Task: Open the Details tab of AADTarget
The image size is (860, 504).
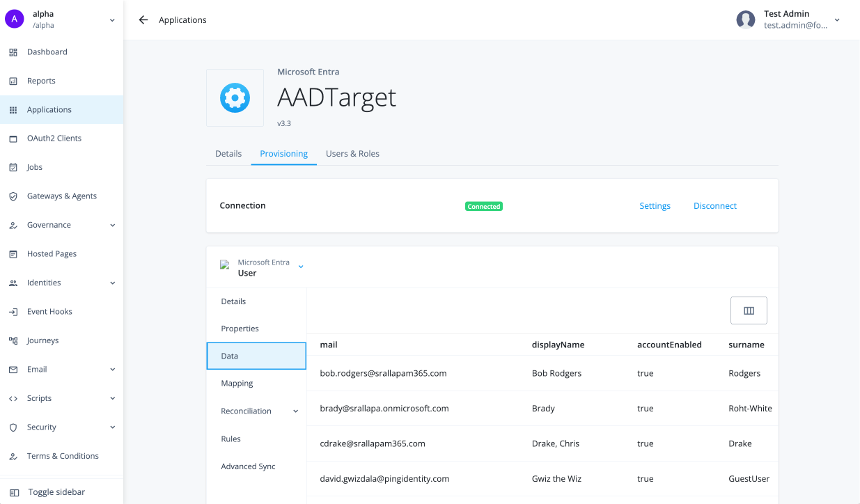Action: [x=228, y=153]
